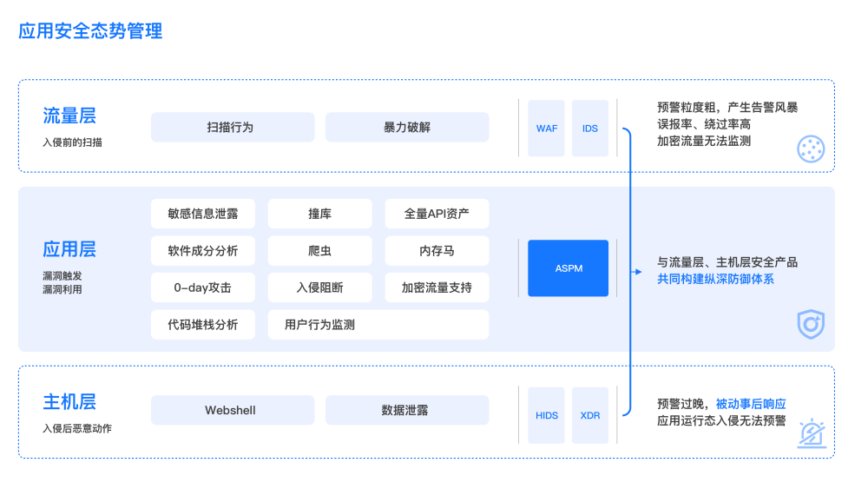Click the alarm siren icon in host layer
Viewport: 868px width, 489px height.
point(811,433)
